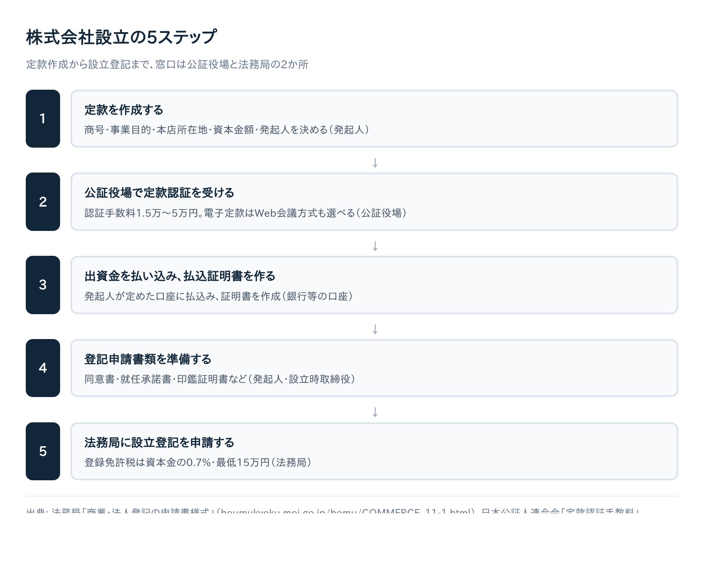
Task: Select the description starting with 商号・事業目的・本店所在地
Action: [x=227, y=130]
